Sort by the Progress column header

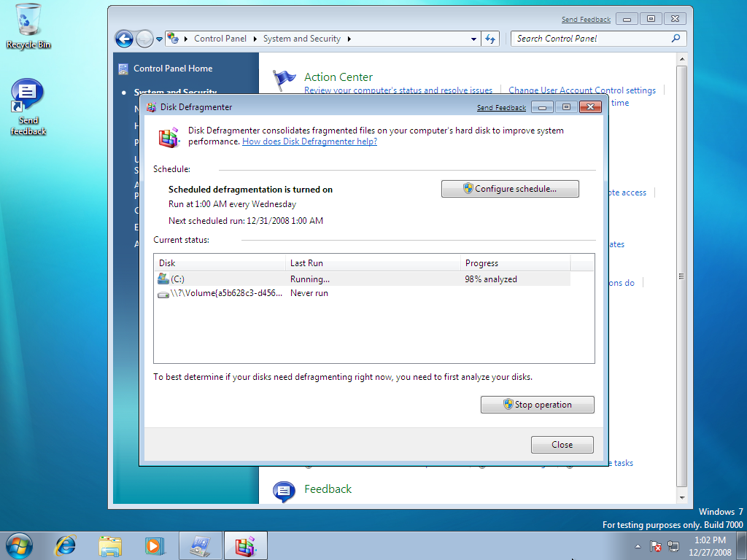pyautogui.click(x=516, y=262)
